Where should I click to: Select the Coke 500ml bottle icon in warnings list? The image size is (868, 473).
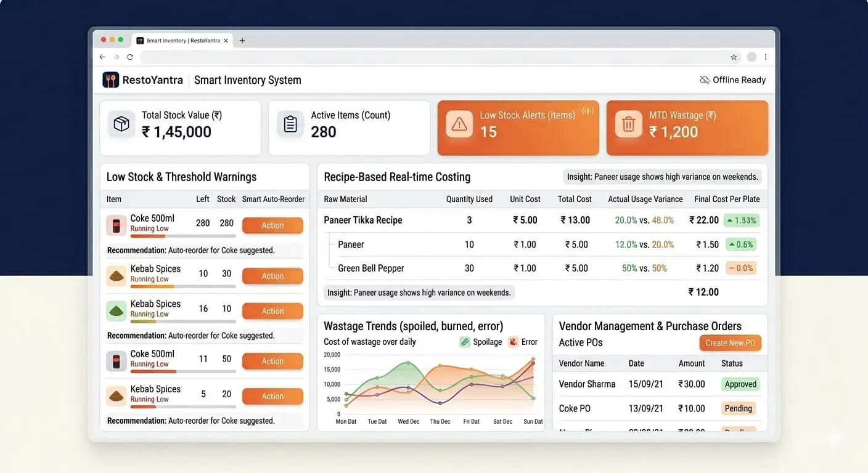pos(117,225)
